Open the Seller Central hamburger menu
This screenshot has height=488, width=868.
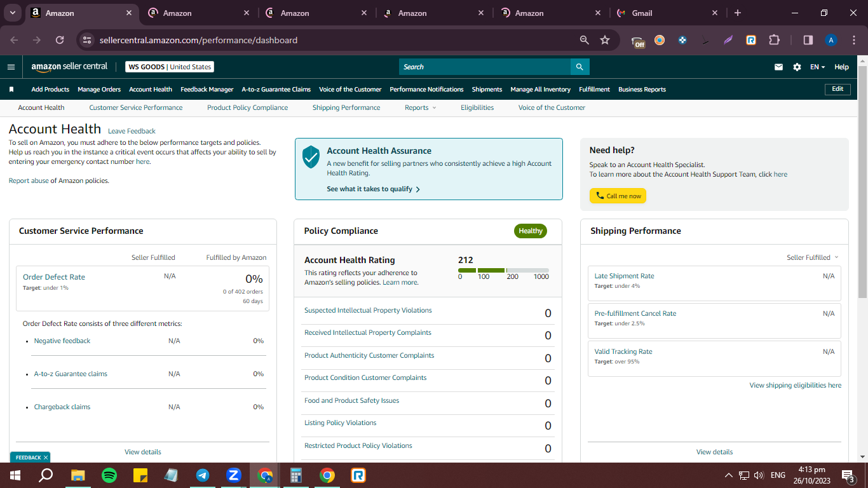click(x=11, y=67)
